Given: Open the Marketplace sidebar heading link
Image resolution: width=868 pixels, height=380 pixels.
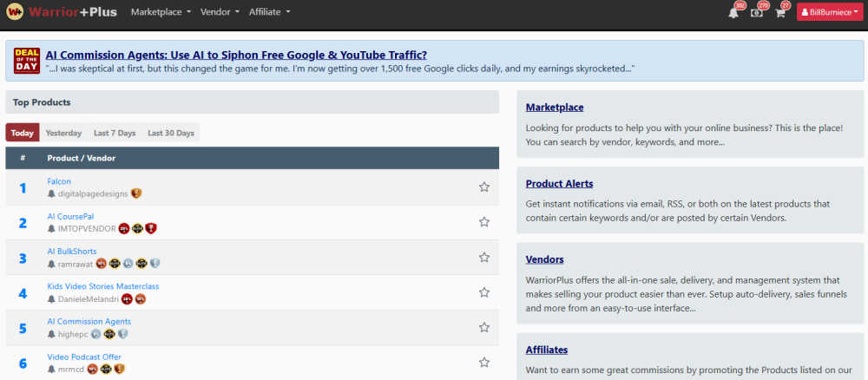Looking at the screenshot, I should click(555, 108).
